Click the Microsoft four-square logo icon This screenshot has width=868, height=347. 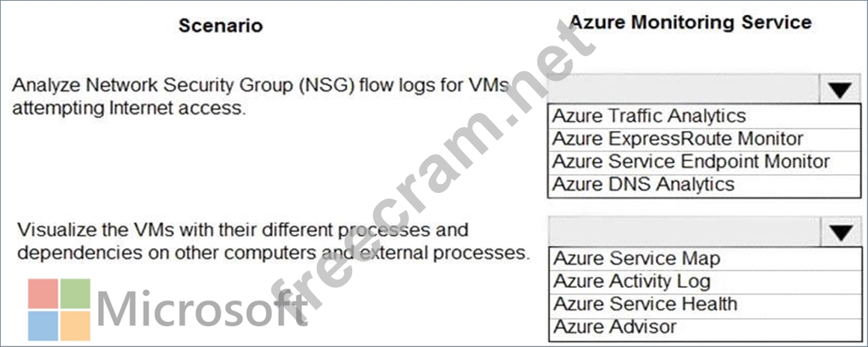point(59,310)
